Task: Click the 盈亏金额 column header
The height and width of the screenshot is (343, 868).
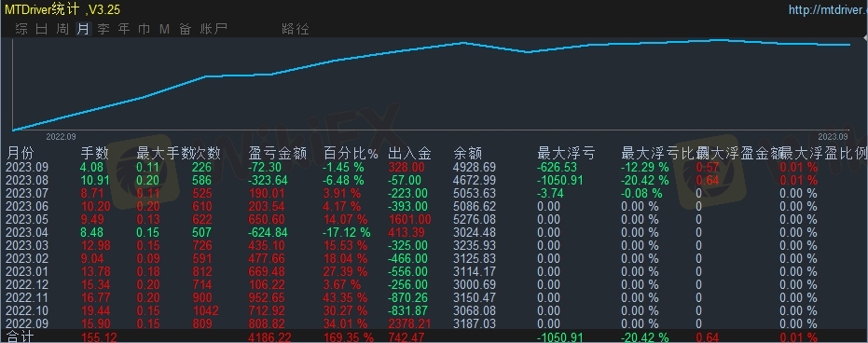Action: pyautogui.click(x=277, y=153)
